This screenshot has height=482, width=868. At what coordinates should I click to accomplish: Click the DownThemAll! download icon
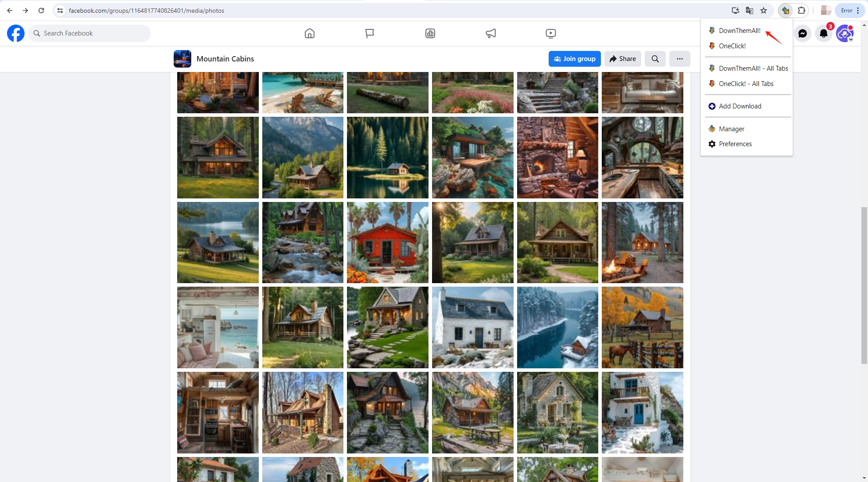711,30
